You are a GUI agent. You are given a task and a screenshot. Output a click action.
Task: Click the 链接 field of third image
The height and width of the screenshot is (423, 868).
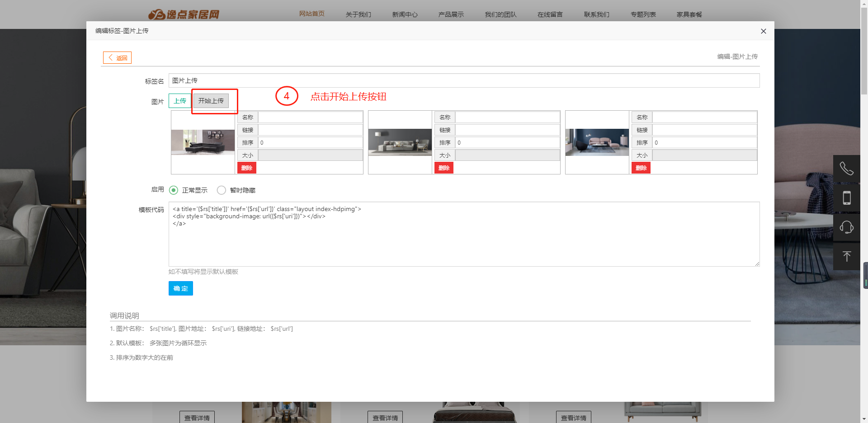704,130
